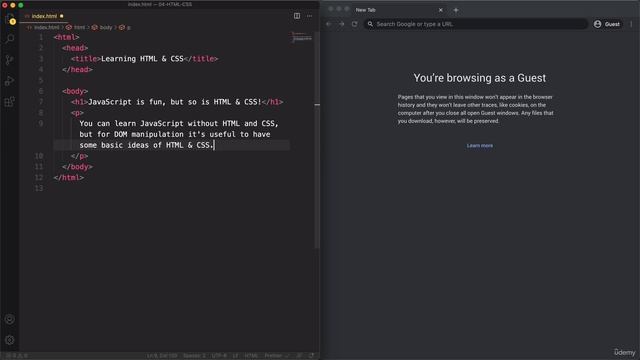
Task: Click the LF end-of-line indicator
Action: pos(236,356)
